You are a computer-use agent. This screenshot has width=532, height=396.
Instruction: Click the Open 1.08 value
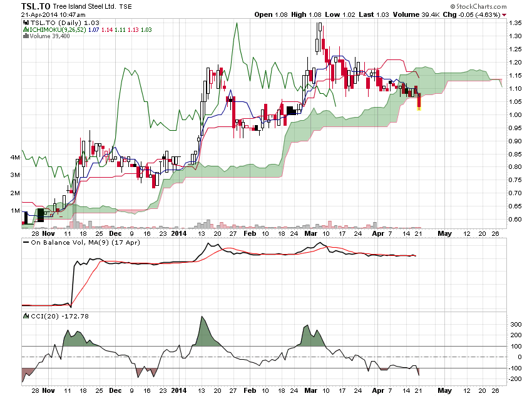point(271,14)
